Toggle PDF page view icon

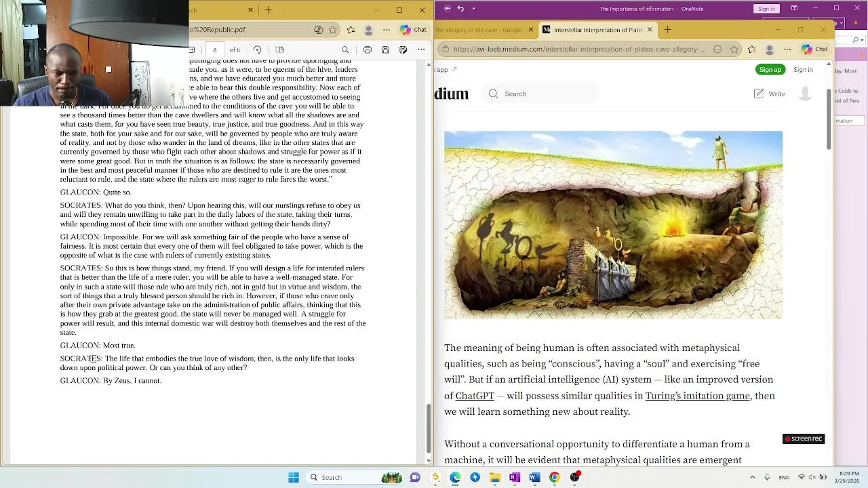tap(279, 49)
